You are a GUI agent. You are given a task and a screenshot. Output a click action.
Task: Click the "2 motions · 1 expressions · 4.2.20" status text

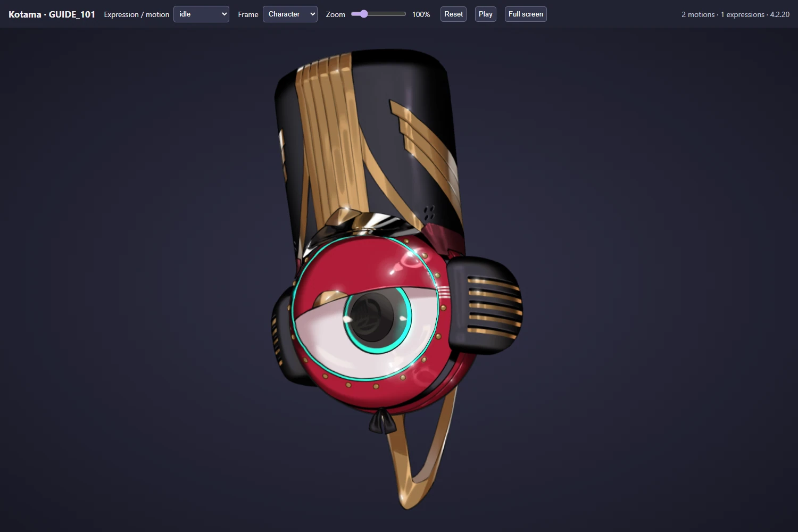click(735, 14)
